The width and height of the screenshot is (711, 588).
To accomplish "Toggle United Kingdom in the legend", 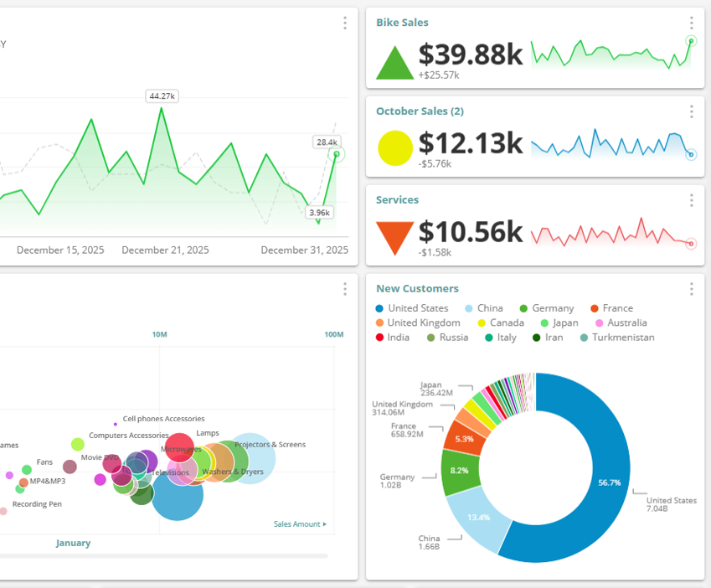I will click(x=418, y=322).
